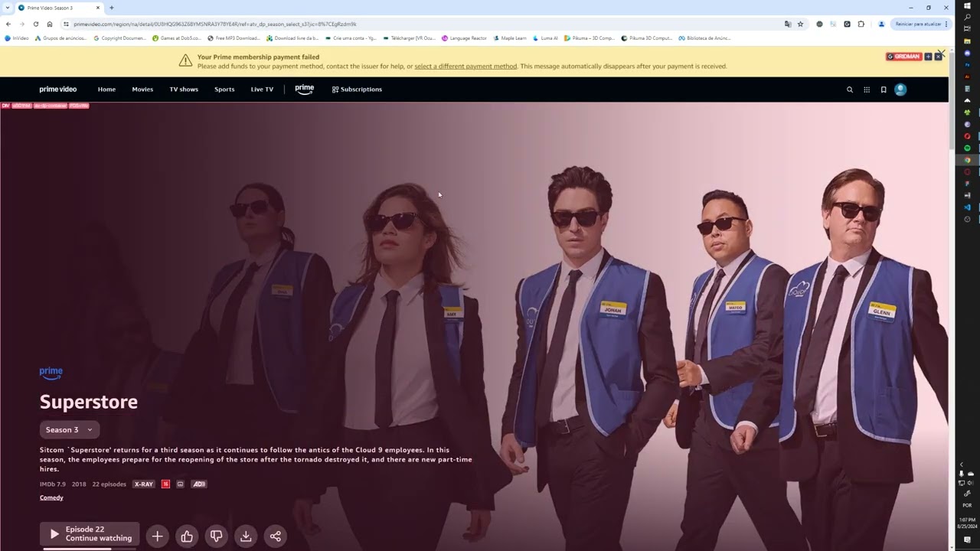The height and width of the screenshot is (551, 980).
Task: Go to the Prime Video logo home
Action: pyautogui.click(x=58, y=90)
